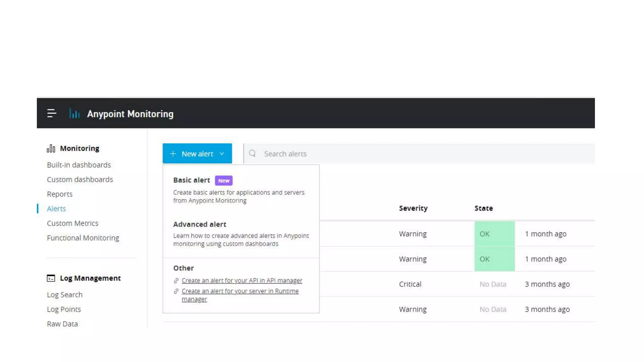The width and height of the screenshot is (644, 362).
Task: Open Create alert for server in Runtime manager
Action: [240, 291]
